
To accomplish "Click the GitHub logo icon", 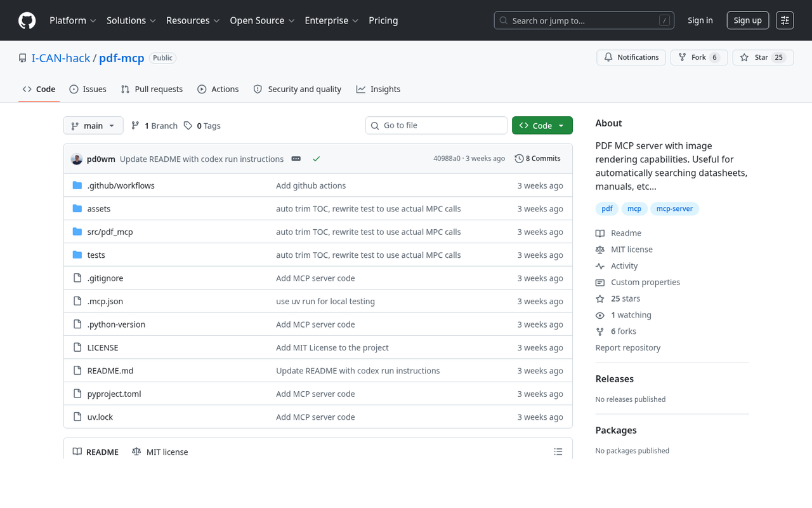I will click(27, 20).
